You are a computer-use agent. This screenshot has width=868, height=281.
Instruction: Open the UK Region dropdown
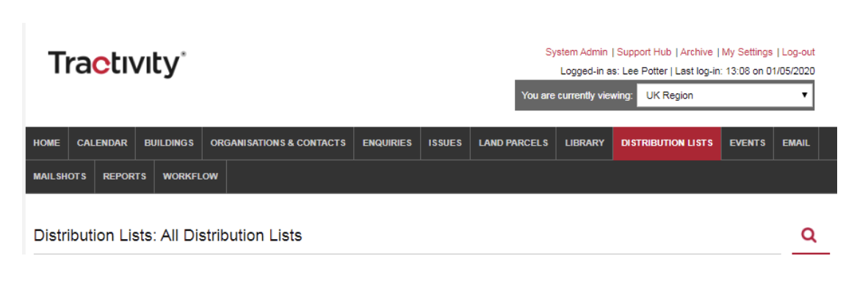(x=725, y=96)
